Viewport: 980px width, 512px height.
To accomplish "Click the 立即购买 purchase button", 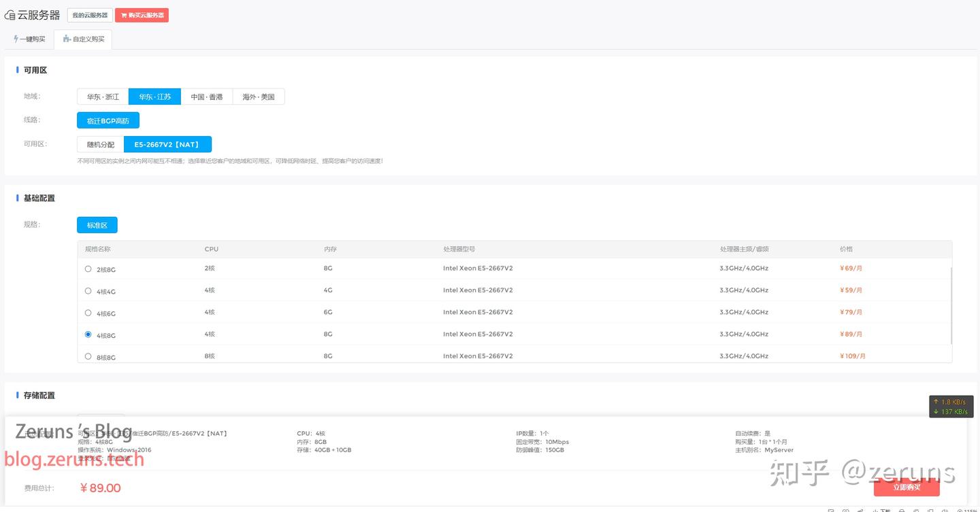I will 906,487.
